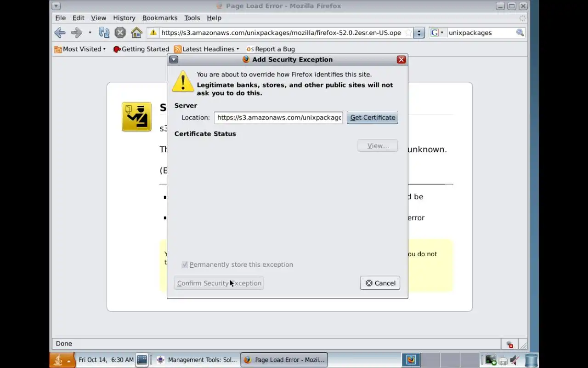
Task: Open the Getting Started bookmark
Action: click(x=141, y=49)
